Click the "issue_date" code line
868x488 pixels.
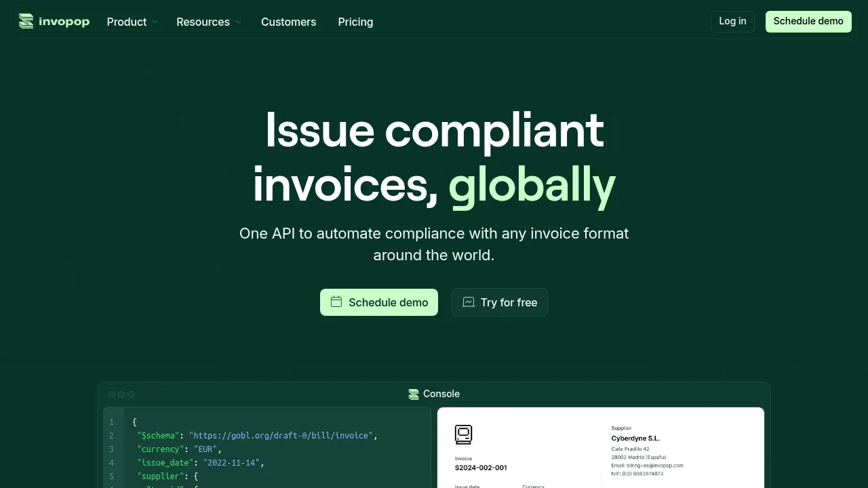201,462
